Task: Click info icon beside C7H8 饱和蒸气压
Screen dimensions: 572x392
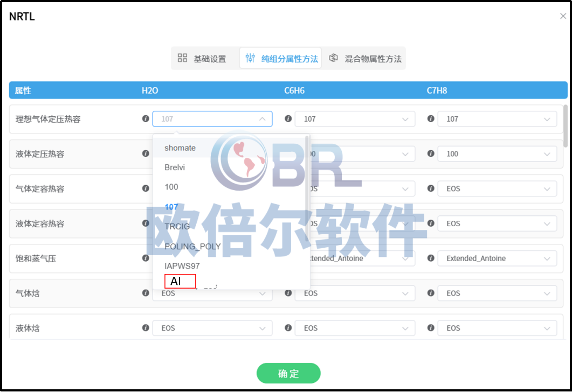Action: [431, 258]
